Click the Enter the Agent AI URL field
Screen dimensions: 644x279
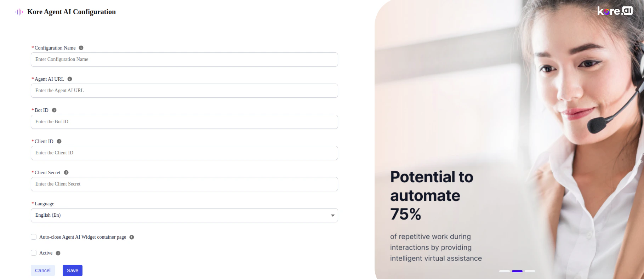coord(184,91)
